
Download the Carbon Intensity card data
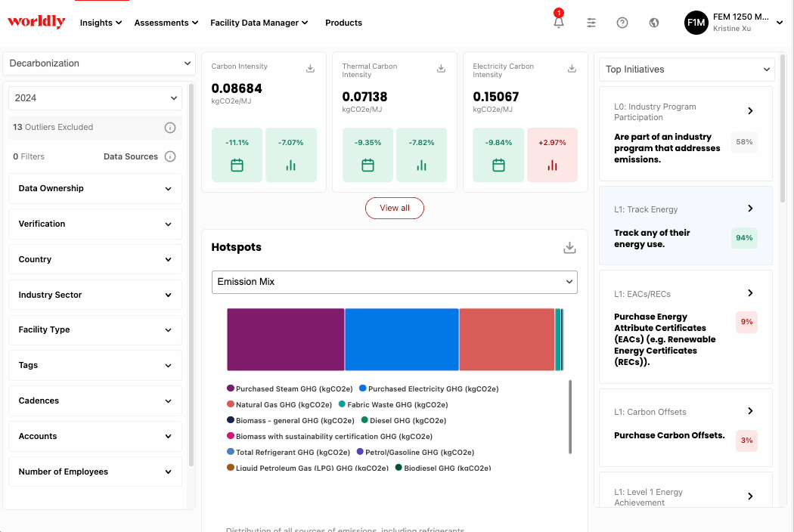pyautogui.click(x=310, y=68)
